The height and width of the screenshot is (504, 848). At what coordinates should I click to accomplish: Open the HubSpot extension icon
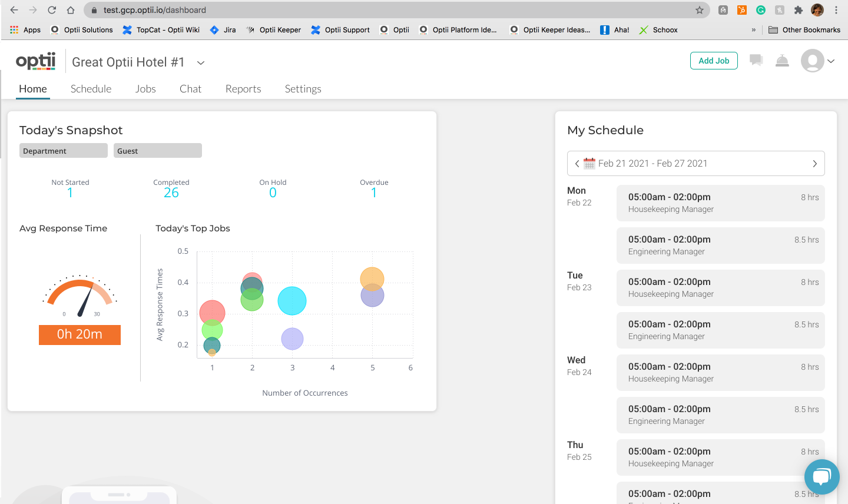(x=742, y=10)
